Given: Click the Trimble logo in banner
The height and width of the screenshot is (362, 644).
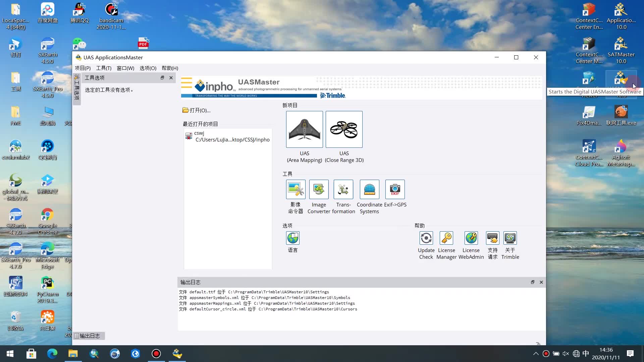Looking at the screenshot, I should click(x=333, y=96).
